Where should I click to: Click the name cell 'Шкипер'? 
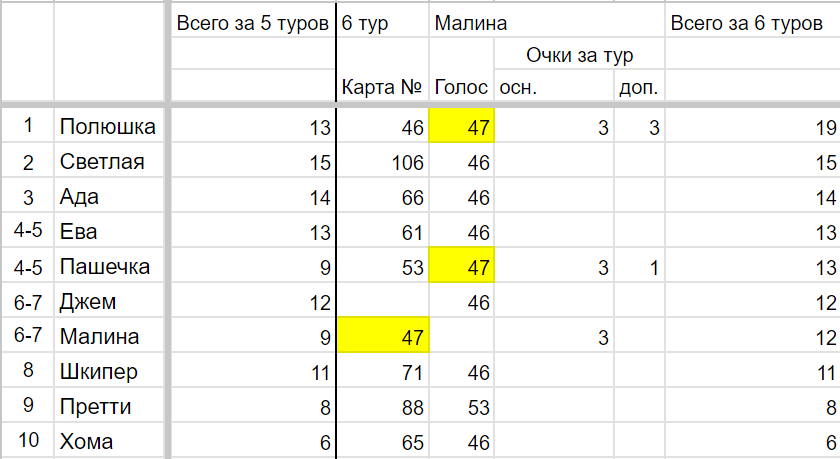109,371
